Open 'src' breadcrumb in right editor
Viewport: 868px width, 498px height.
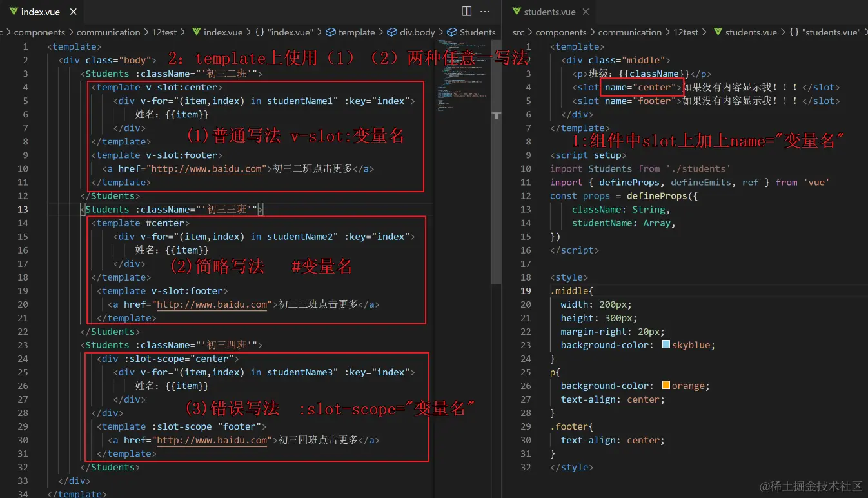tap(518, 32)
